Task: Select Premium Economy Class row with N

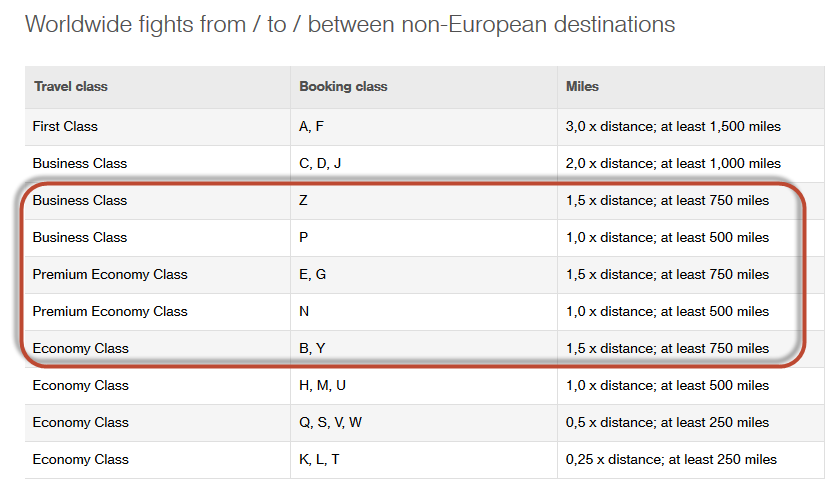Action: [x=110, y=311]
